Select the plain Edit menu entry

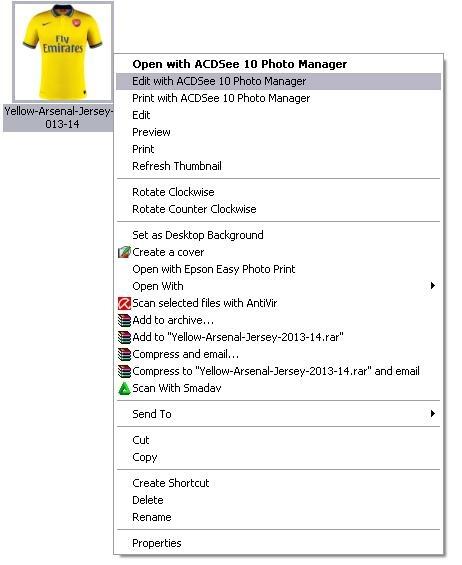(x=278, y=115)
